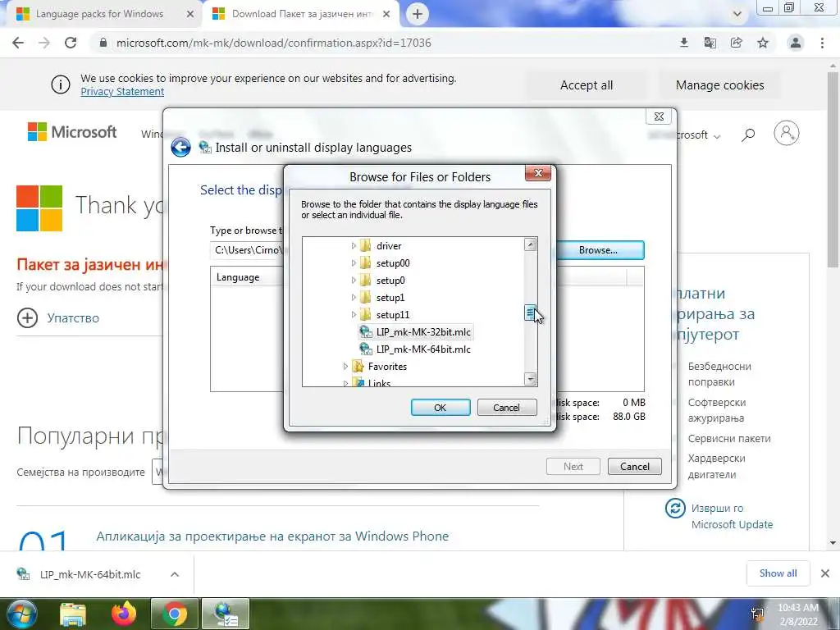This screenshot has width=840, height=630.
Task: Accept all cookies
Action: pos(587,85)
